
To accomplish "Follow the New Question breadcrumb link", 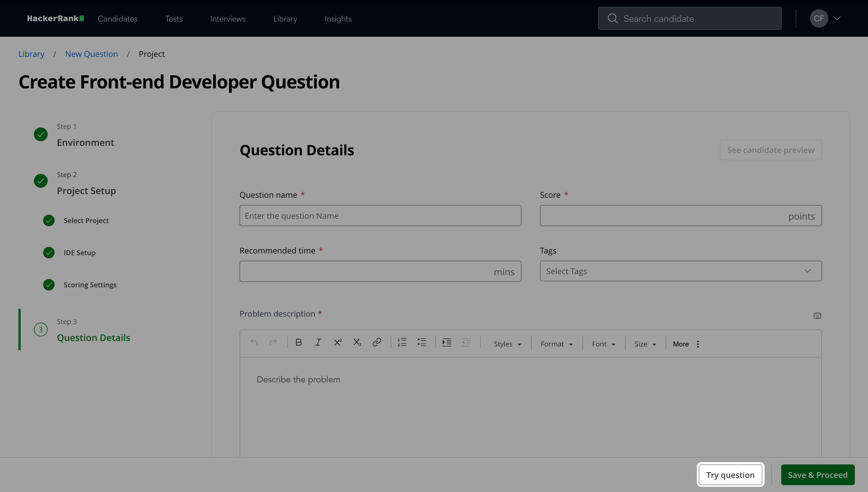I will [91, 54].
